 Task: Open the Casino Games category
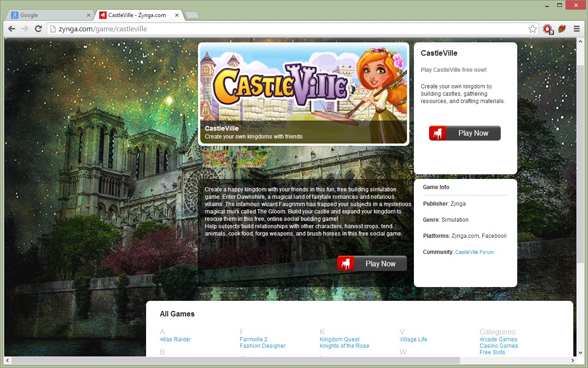499,346
